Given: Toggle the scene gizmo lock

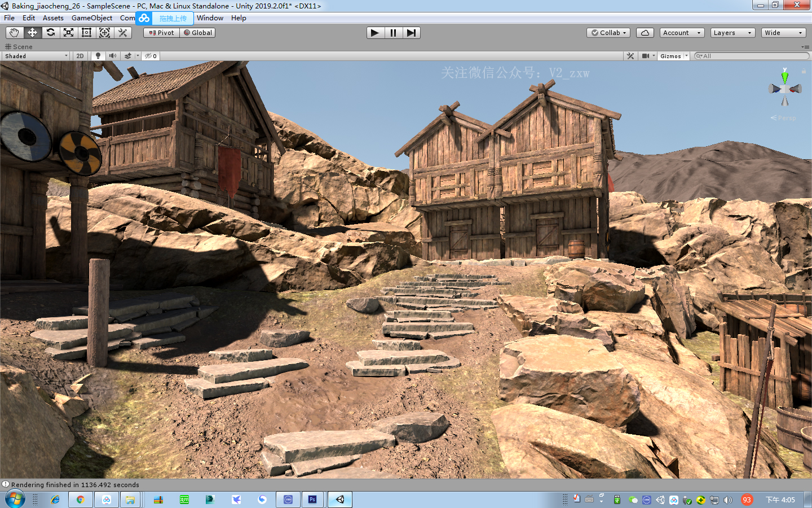Looking at the screenshot, I should [x=804, y=72].
